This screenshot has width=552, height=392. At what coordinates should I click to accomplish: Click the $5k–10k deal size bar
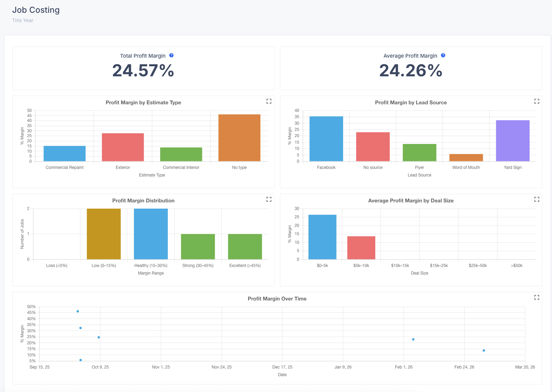tap(361, 248)
